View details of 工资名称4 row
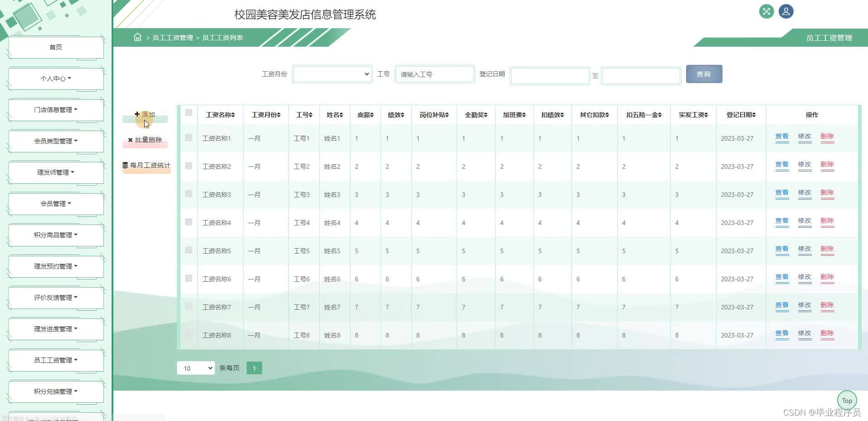This screenshot has width=868, height=421. 782,221
